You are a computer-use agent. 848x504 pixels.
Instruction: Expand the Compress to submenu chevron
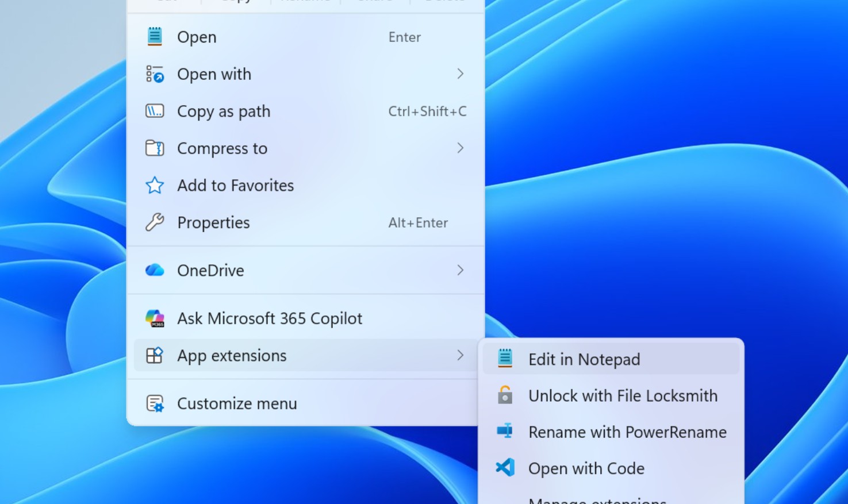click(460, 148)
